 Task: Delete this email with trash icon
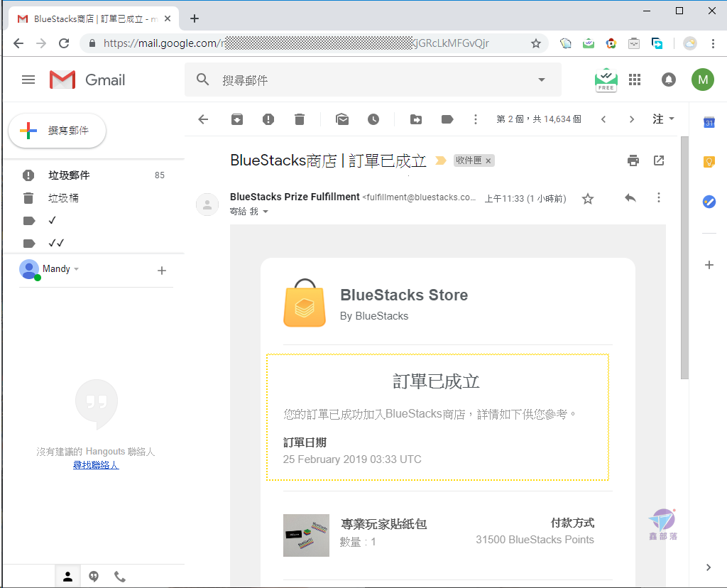(300, 119)
